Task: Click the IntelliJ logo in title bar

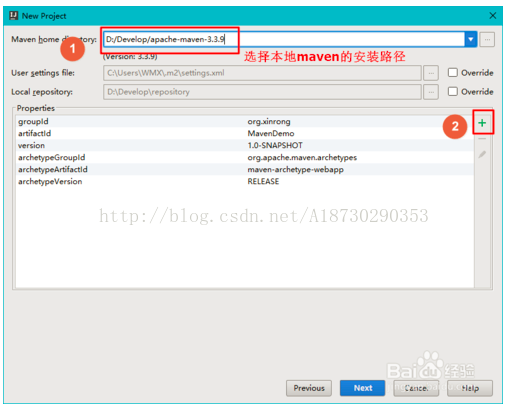Action: [x=14, y=15]
